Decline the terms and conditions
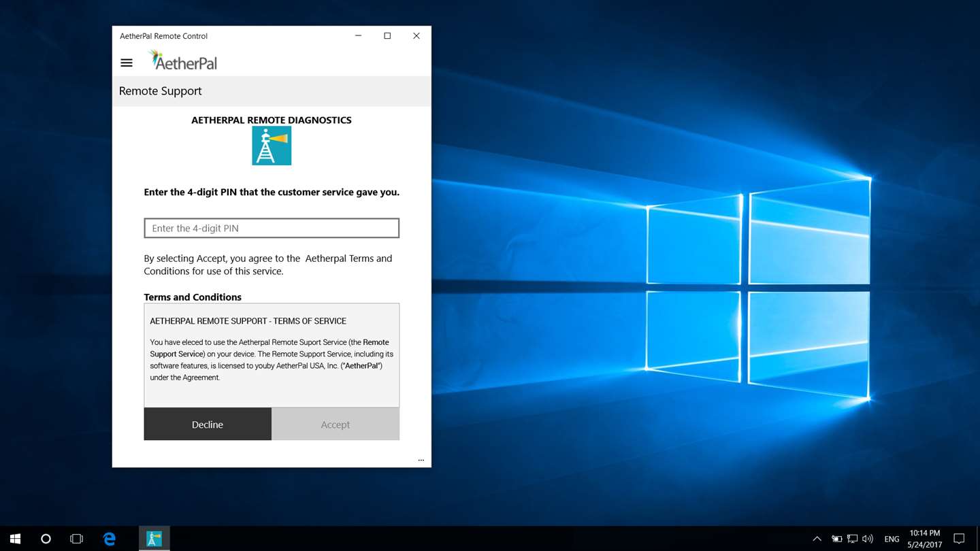The image size is (980, 551). 208,424
